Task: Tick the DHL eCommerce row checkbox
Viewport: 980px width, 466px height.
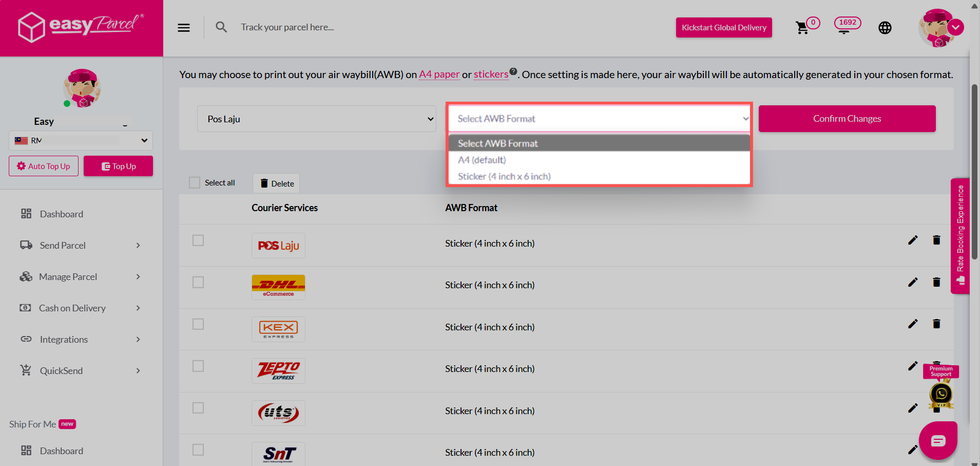Action: (x=198, y=283)
